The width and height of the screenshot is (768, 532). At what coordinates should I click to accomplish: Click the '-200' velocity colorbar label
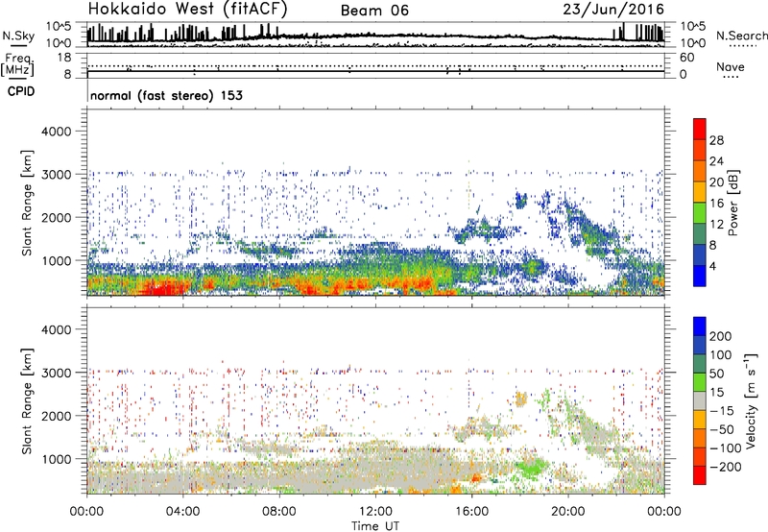click(x=726, y=467)
